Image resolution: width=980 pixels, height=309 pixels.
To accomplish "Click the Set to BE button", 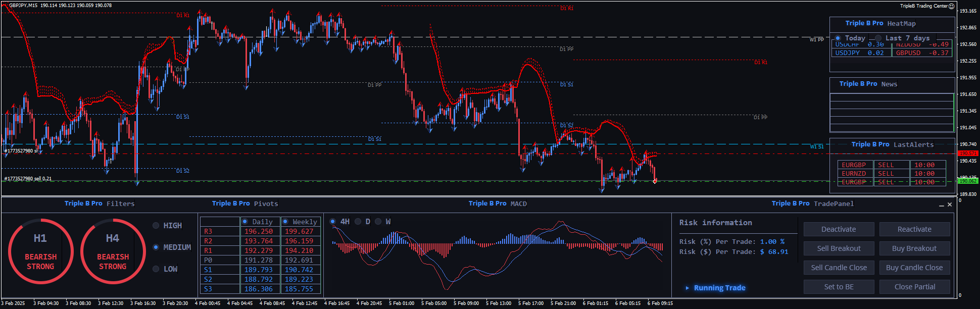I will pyautogui.click(x=839, y=287).
